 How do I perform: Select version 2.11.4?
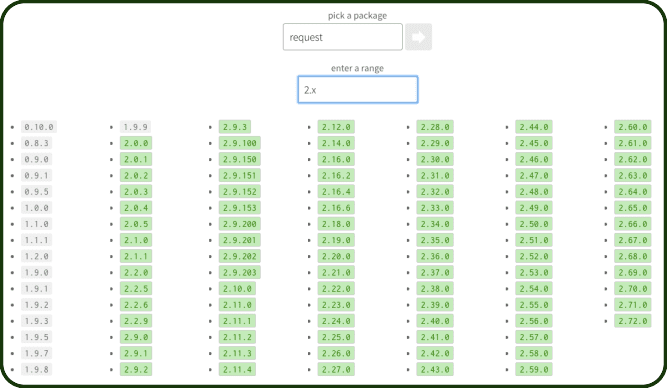237,369
